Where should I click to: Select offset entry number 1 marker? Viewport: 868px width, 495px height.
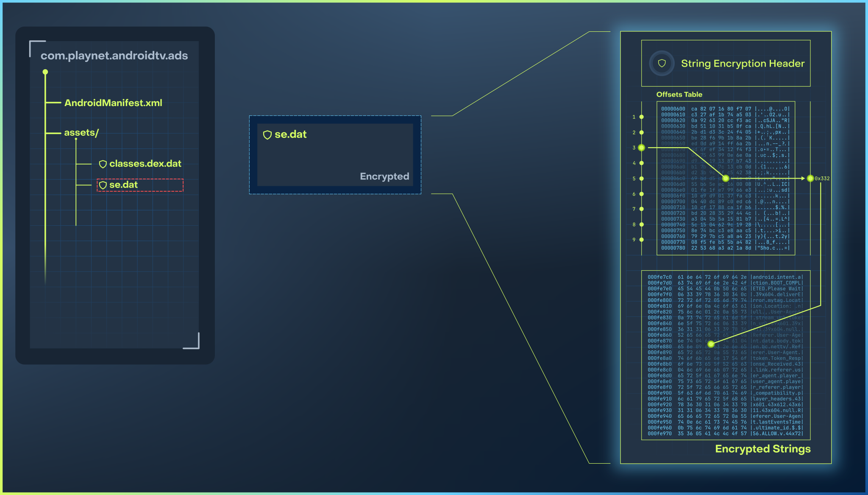[x=641, y=117]
